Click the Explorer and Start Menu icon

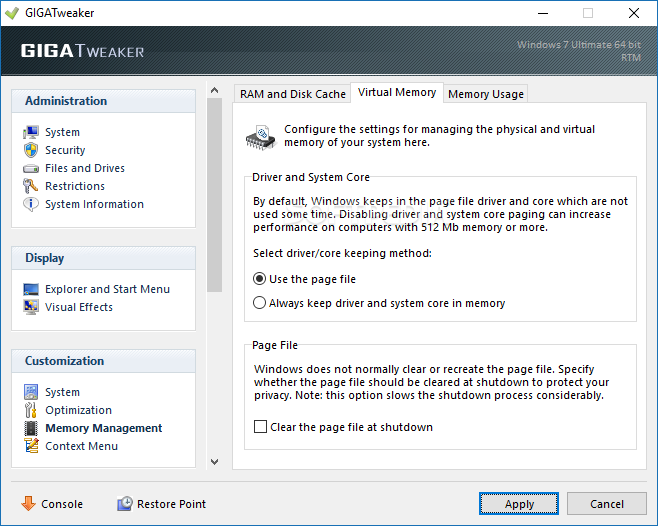31,289
